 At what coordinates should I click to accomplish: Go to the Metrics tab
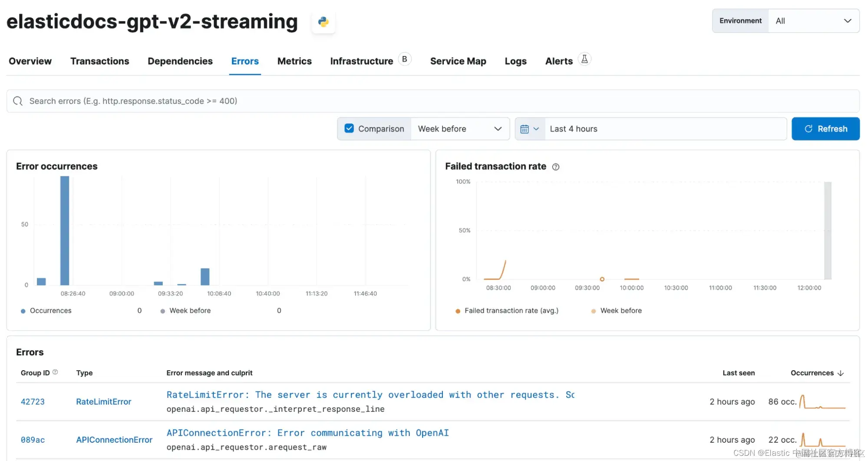[x=294, y=61]
